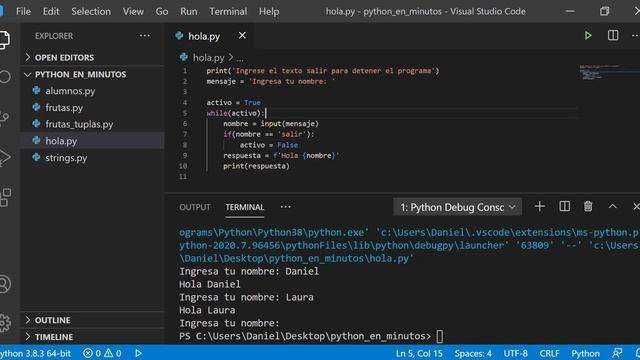
Task: Open the Terminal menu
Action: point(228,11)
